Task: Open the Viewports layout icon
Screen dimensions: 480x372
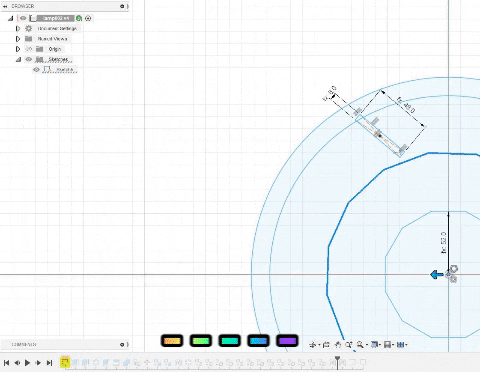Action: pos(400,345)
